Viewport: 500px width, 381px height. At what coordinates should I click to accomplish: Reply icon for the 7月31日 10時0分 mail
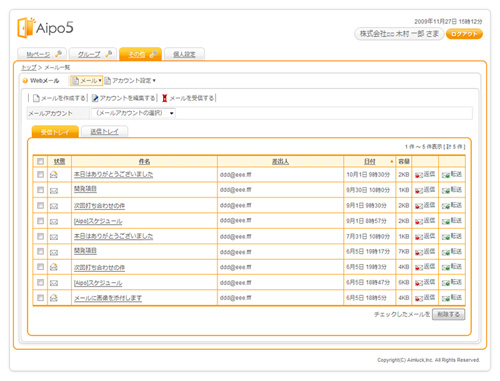419,237
